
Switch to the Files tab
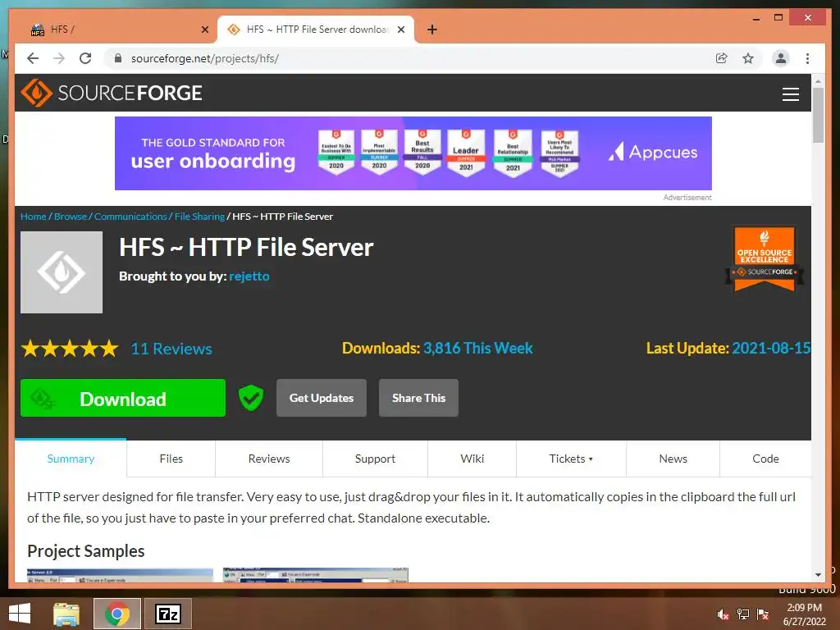click(171, 459)
